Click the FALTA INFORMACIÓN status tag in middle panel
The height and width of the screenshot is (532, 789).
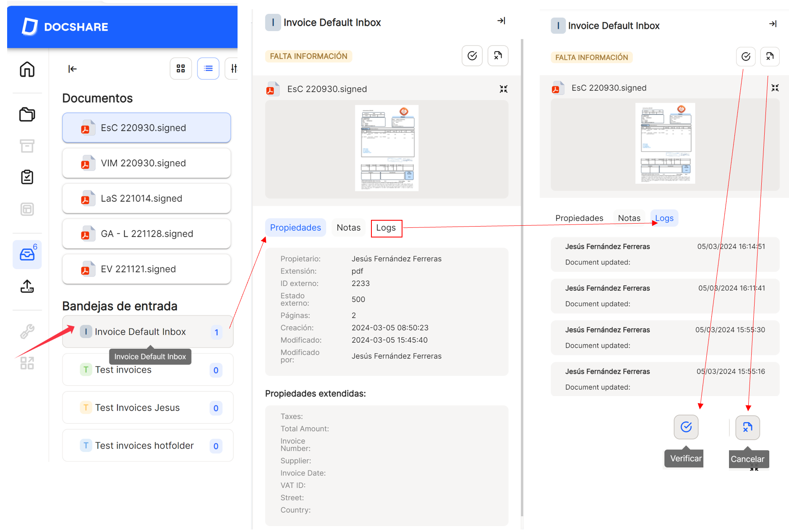[308, 56]
